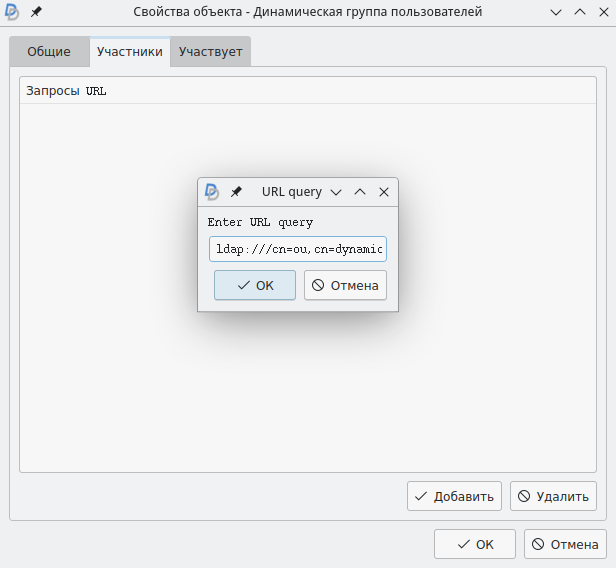Click the Удалить button
The width and height of the screenshot is (616, 568).
coord(553,496)
